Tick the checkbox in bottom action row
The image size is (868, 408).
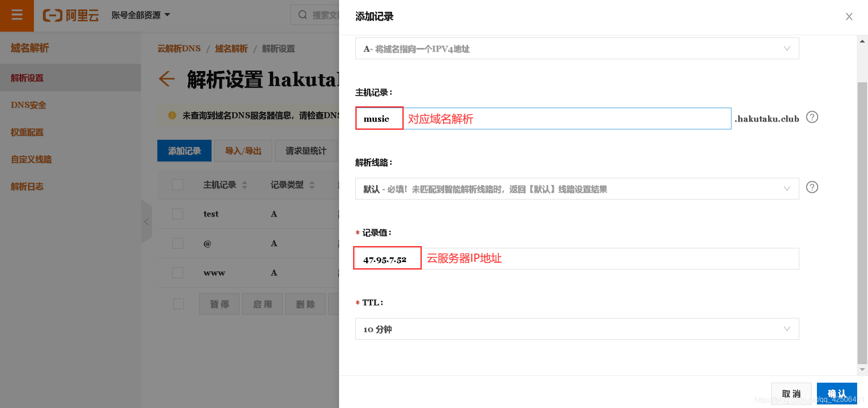pos(179,304)
